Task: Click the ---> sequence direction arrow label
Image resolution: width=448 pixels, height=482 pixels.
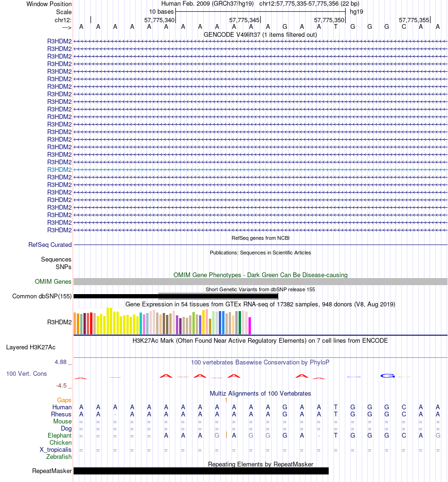Action: 66,28
